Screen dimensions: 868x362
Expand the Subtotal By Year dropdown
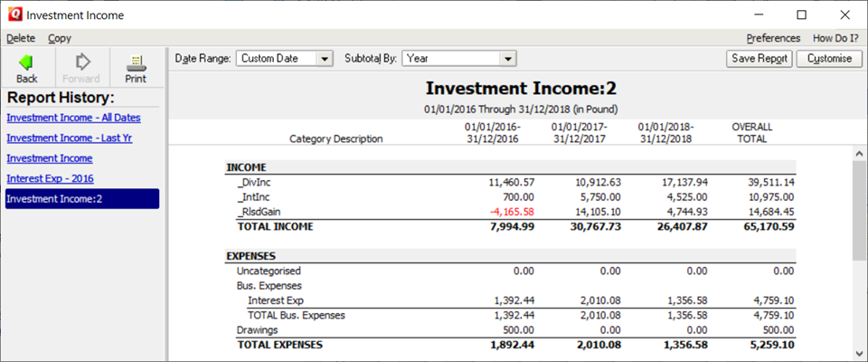coord(507,59)
